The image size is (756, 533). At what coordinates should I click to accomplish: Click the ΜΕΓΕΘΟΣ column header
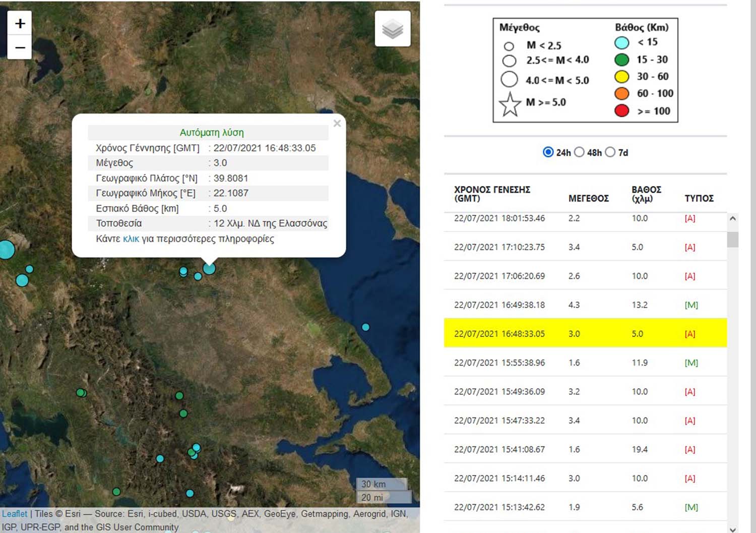coord(588,198)
